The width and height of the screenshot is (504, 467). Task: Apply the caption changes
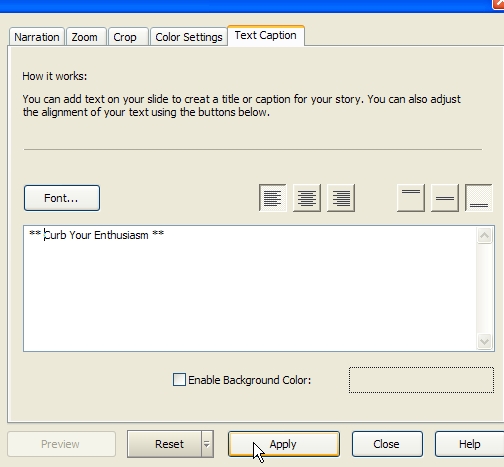[284, 444]
